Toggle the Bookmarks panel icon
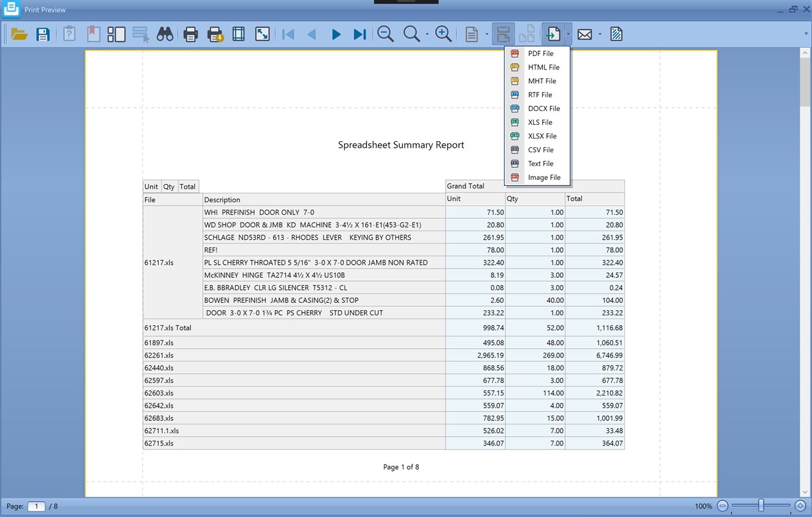Image resolution: width=812 pixels, height=517 pixels. pyautogui.click(x=93, y=34)
